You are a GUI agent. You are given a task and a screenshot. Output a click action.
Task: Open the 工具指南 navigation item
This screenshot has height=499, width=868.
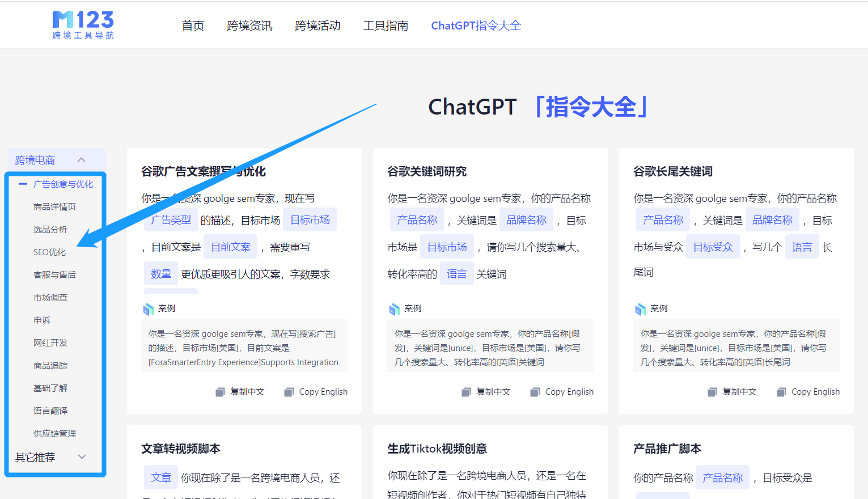(x=386, y=25)
